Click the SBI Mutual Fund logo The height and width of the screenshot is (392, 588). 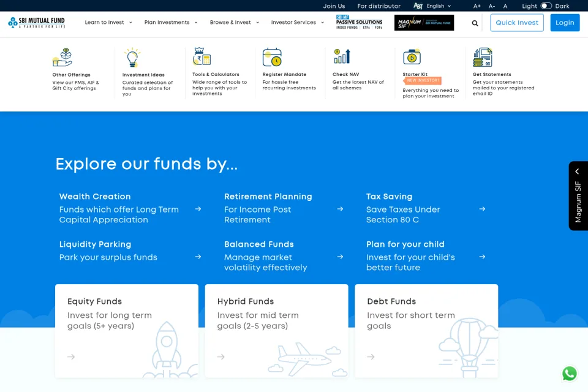(x=37, y=23)
